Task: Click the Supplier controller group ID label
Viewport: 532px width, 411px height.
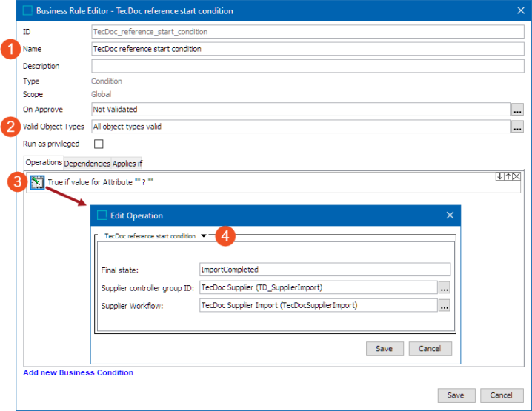Action: click(147, 288)
